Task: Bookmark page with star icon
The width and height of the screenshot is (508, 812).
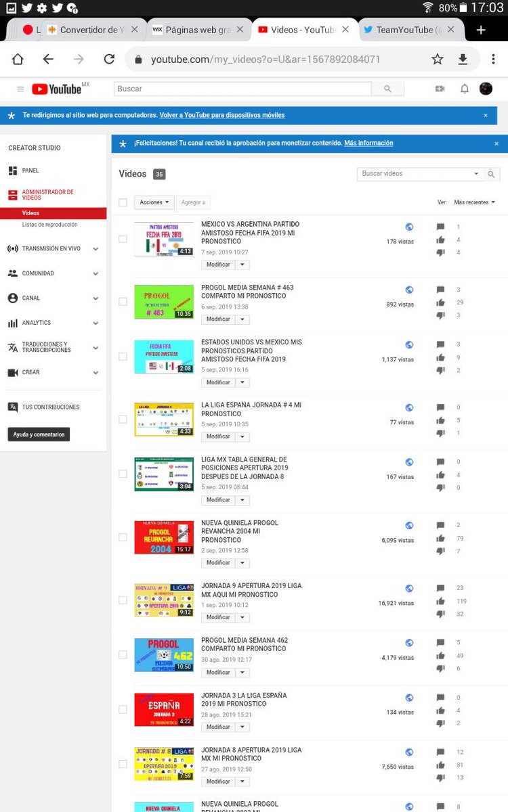Action: pos(438,60)
